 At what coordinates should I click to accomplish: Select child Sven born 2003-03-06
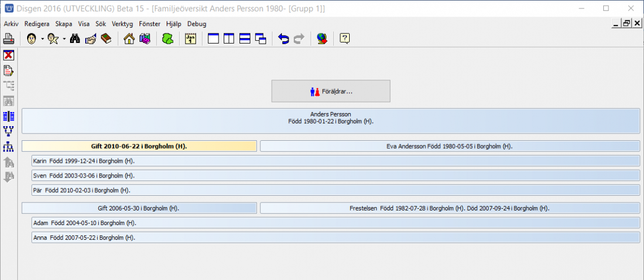coord(336,175)
